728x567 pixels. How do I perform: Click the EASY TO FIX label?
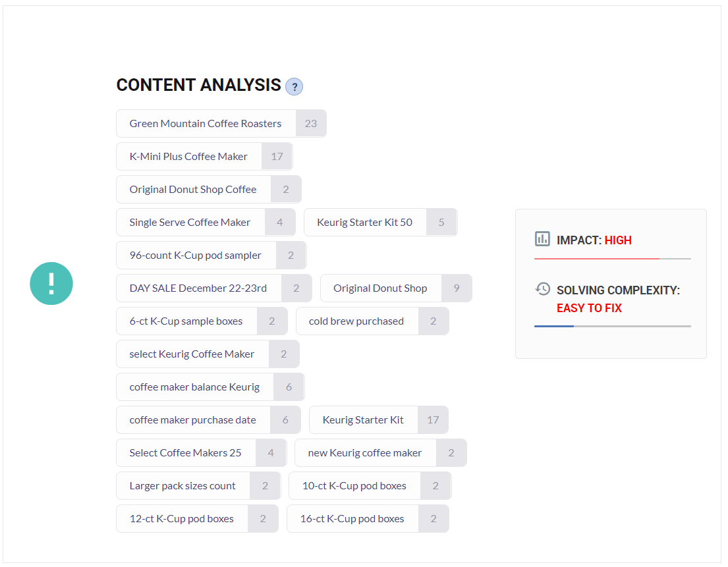589,308
